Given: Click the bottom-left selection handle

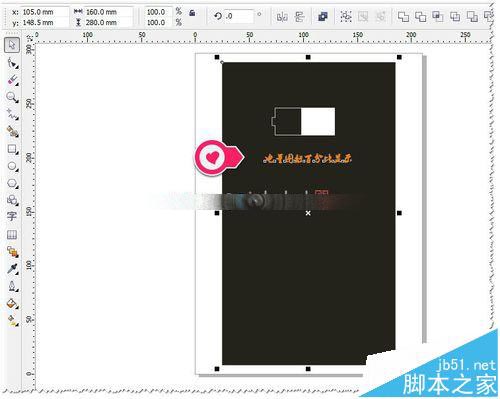Looking at the screenshot, I should [217, 369].
